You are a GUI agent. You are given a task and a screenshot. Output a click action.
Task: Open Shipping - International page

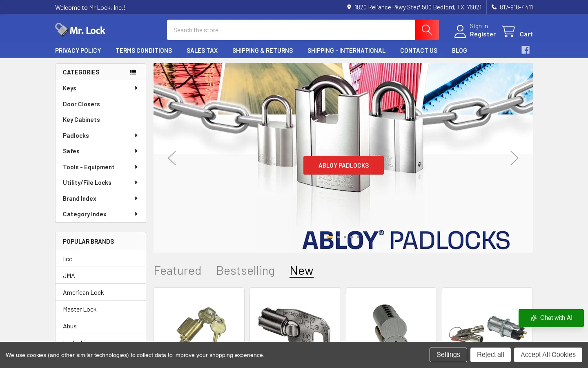point(346,51)
